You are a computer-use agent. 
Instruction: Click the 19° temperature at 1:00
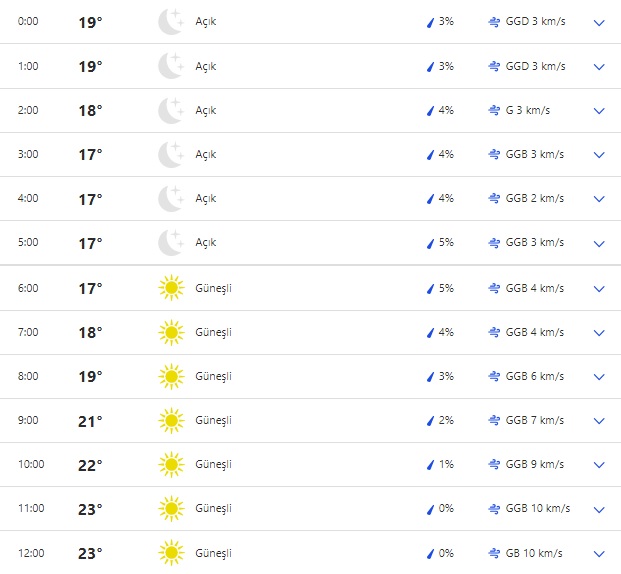click(90, 67)
